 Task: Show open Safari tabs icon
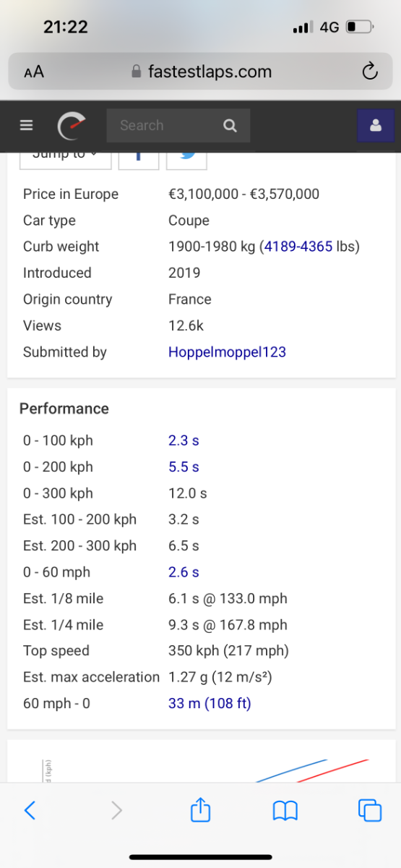370,810
